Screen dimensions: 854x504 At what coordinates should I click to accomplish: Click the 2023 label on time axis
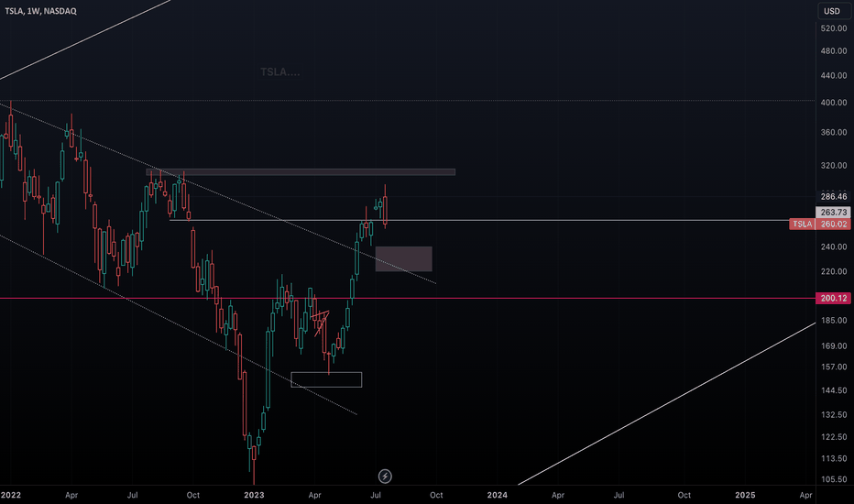[x=254, y=495]
